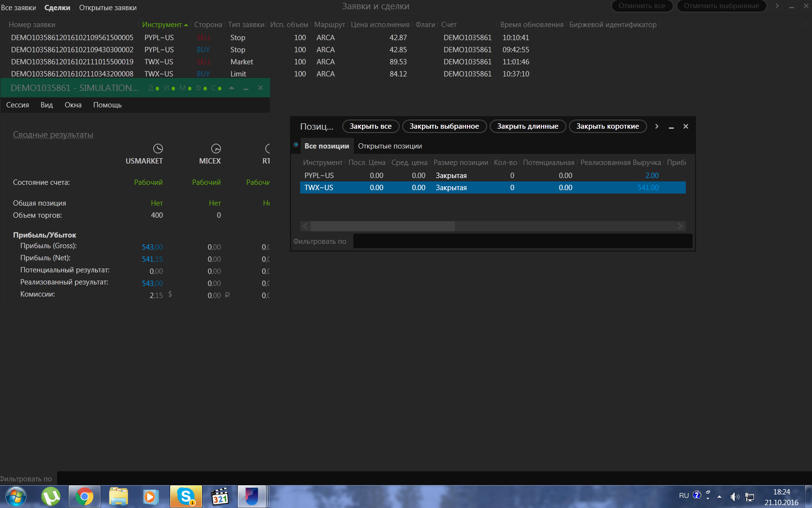Screen dimensions: 812x508
Task: Open the Сводные результаты link
Action: (x=53, y=134)
